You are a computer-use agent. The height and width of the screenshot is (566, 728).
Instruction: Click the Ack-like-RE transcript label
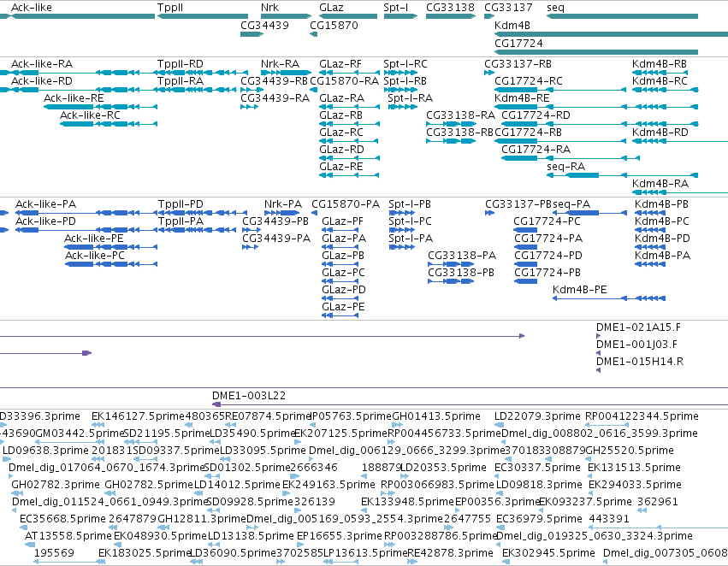click(x=74, y=98)
